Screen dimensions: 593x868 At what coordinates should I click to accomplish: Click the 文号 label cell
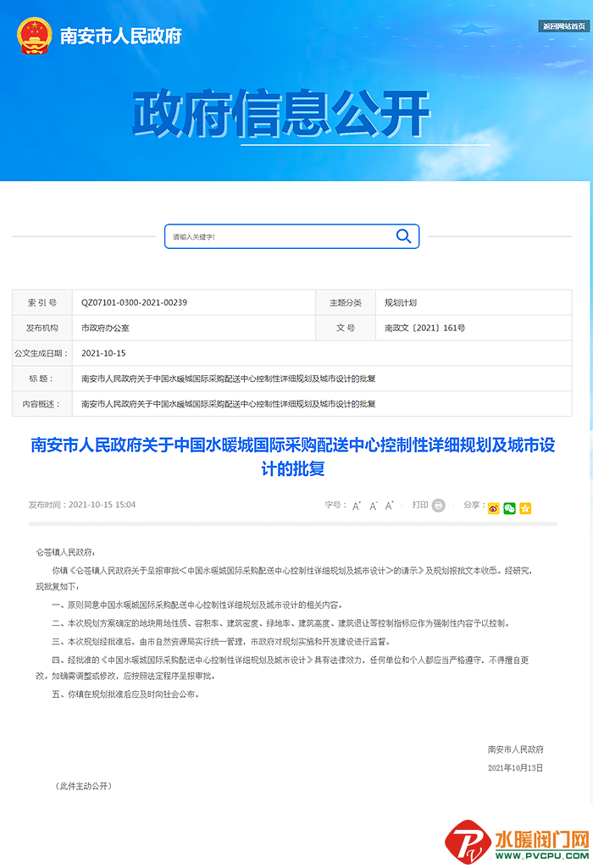click(346, 328)
